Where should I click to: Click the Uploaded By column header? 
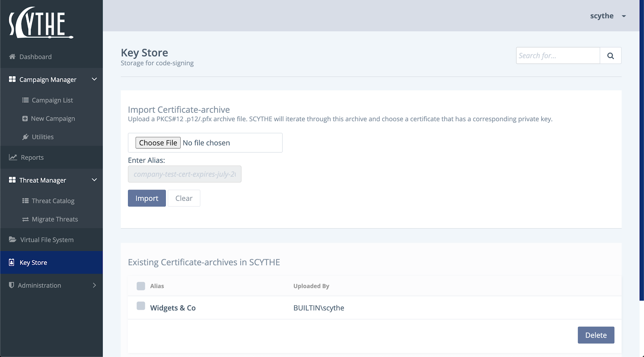click(x=311, y=286)
